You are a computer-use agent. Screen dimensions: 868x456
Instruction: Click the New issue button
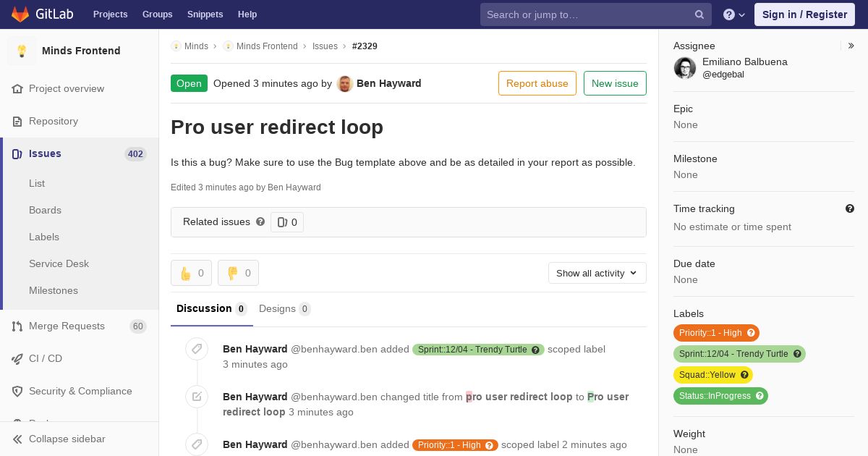pos(615,83)
